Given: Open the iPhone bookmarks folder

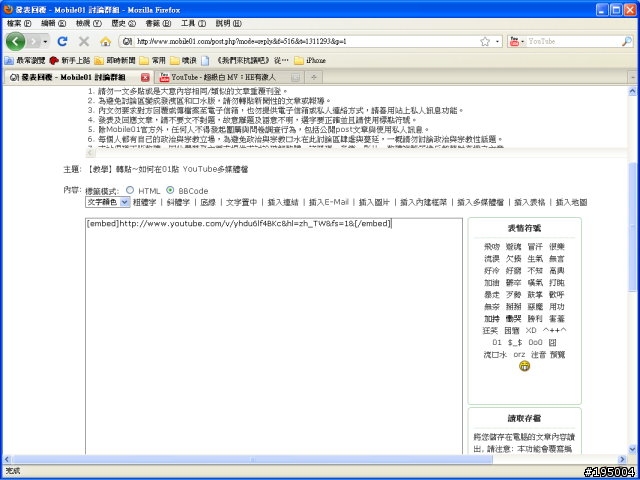Looking at the screenshot, I should 310,60.
